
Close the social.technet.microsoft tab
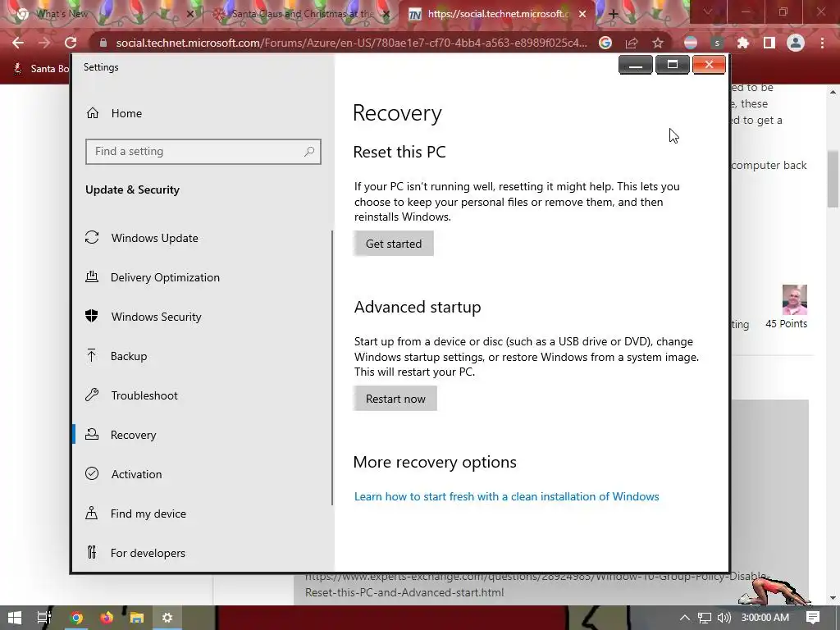point(582,14)
